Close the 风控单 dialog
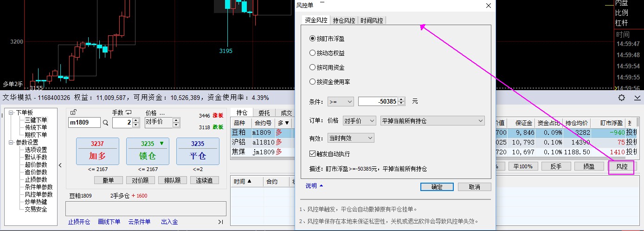The height and width of the screenshot is (231, 644). click(x=488, y=6)
